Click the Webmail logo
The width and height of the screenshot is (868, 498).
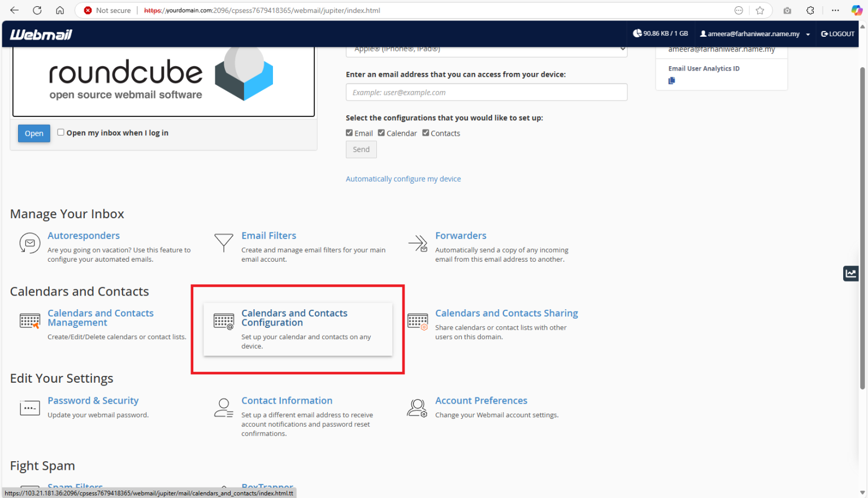(40, 33)
